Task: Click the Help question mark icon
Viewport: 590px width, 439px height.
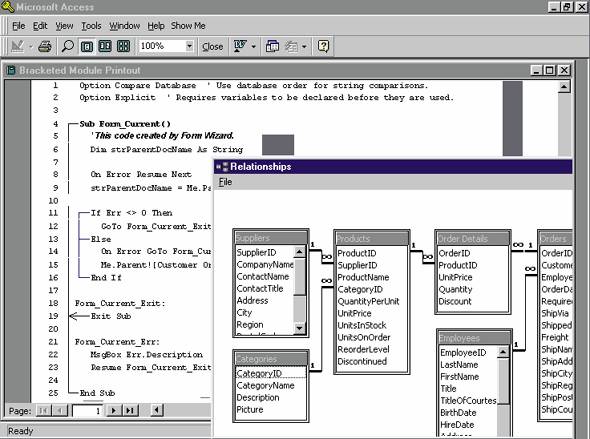Action: tap(323, 46)
